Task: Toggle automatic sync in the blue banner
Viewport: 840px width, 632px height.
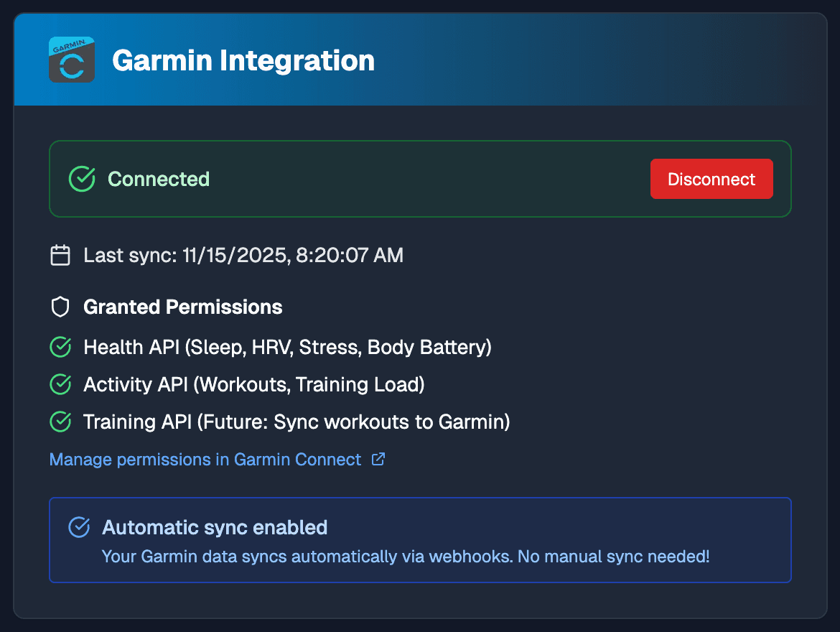Action: point(420,540)
